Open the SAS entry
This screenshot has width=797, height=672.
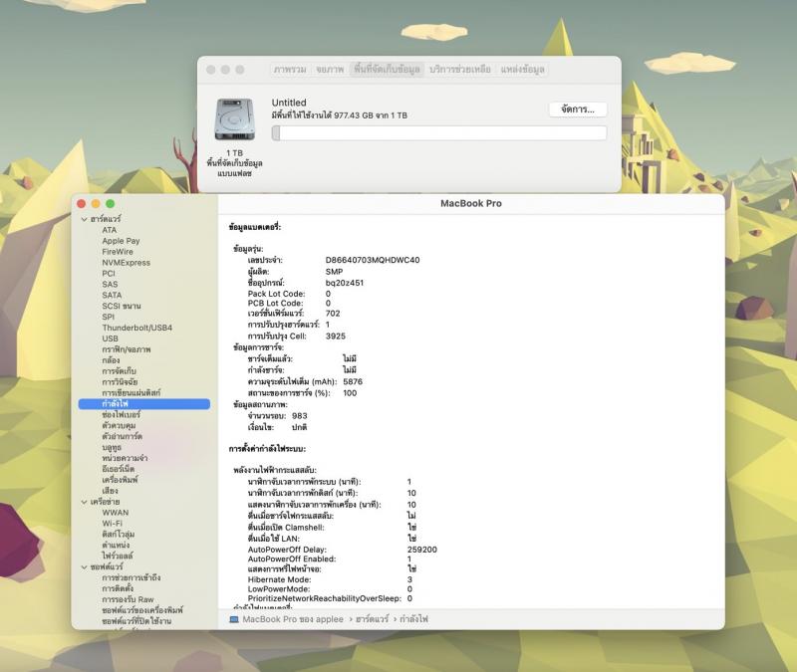(110, 285)
